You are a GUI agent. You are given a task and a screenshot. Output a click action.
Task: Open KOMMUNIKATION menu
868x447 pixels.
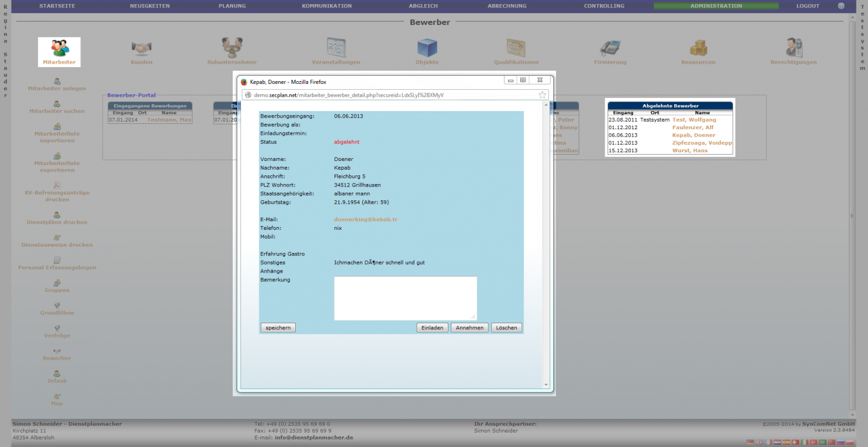[x=327, y=6]
